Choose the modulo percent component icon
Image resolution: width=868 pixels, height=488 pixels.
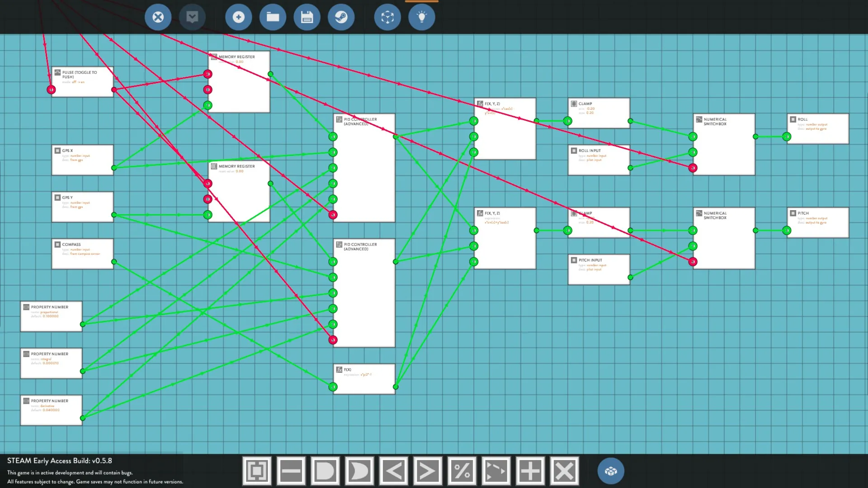[462, 471]
